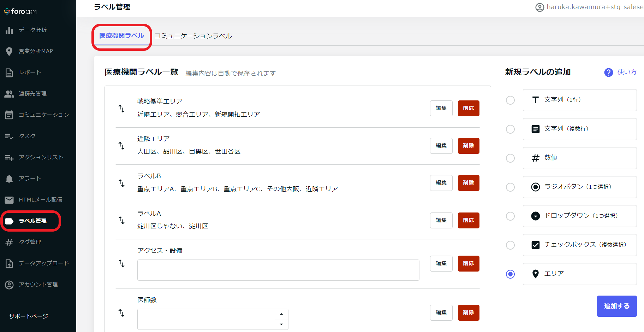Open 営業分析MAP pin icon
Screen dimensions: 644x332
[x=9, y=51]
